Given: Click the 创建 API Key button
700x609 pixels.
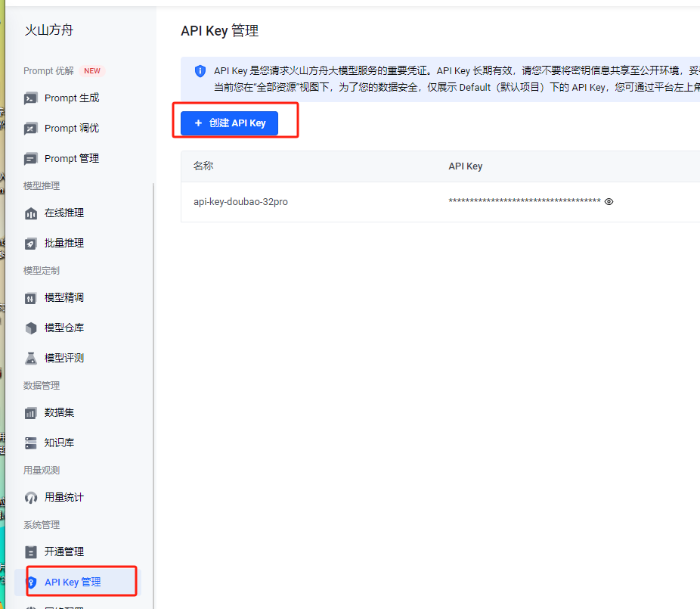Looking at the screenshot, I should coord(229,123).
